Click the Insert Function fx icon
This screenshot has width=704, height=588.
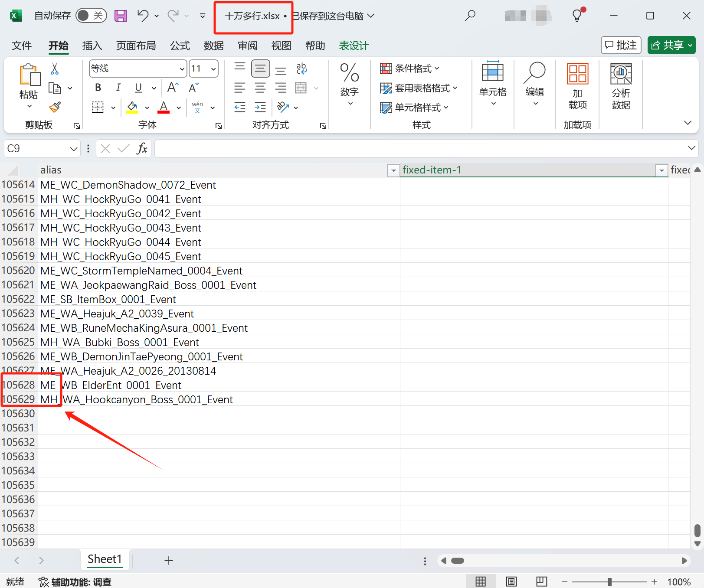pos(141,149)
